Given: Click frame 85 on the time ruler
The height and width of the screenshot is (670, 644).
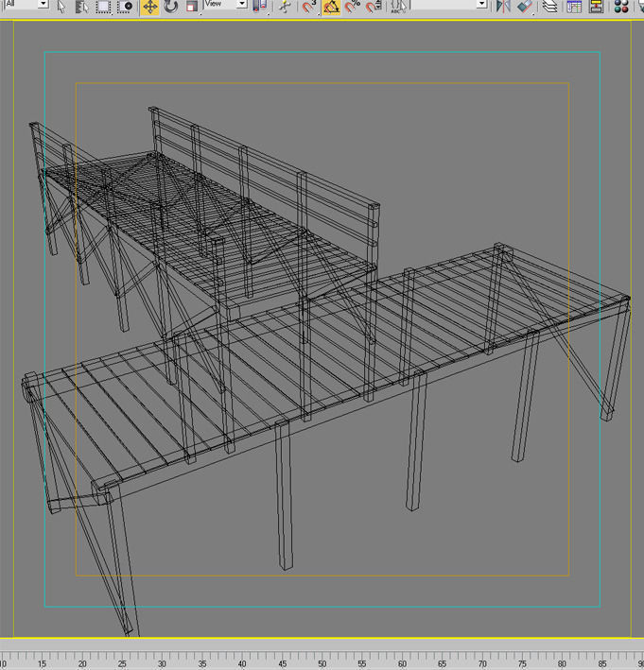Looking at the screenshot, I should pyautogui.click(x=602, y=663).
